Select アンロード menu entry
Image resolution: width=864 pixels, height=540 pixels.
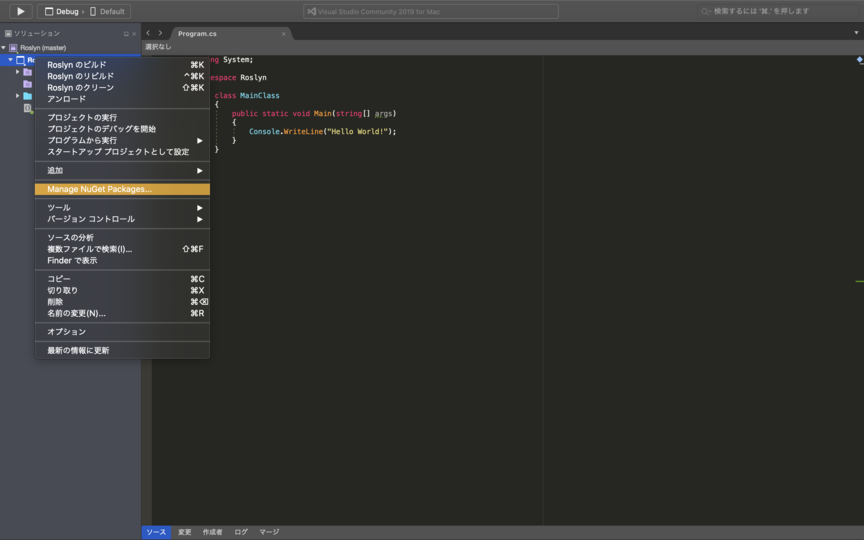[x=122, y=99]
